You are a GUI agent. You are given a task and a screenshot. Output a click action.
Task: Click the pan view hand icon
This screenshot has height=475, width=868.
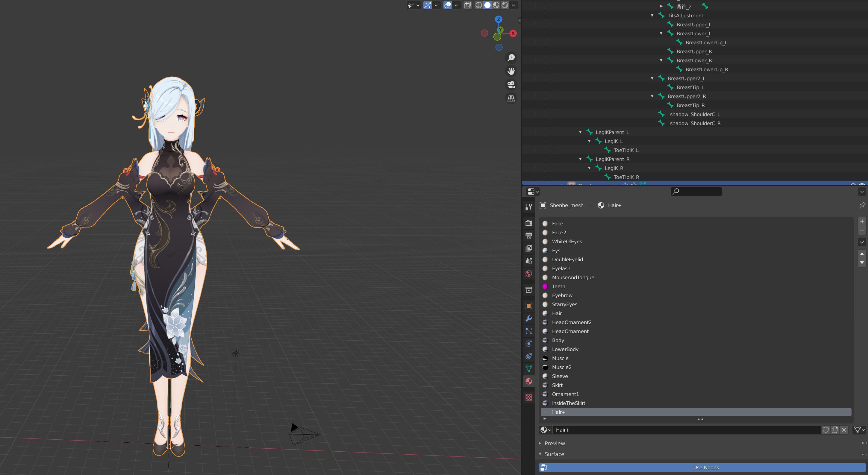[511, 71]
